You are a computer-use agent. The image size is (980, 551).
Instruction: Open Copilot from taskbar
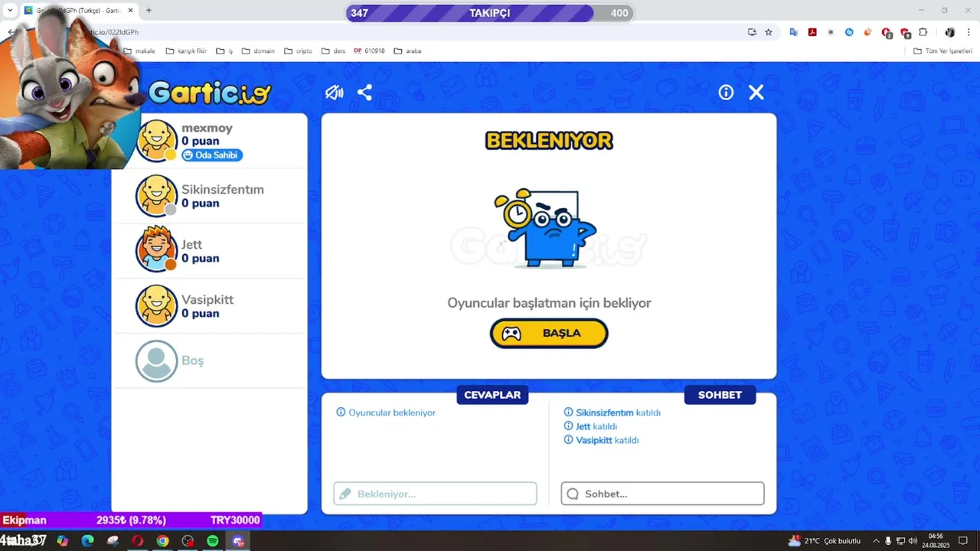pyautogui.click(x=63, y=541)
